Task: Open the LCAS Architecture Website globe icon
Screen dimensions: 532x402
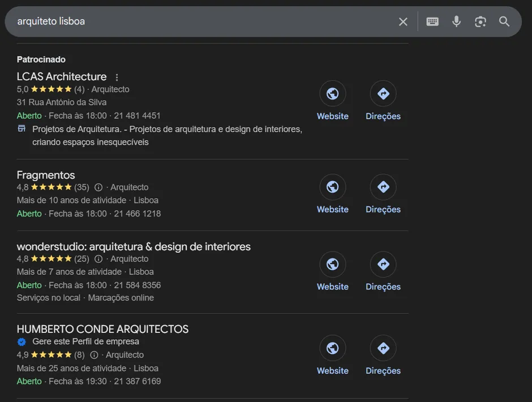Action: [333, 93]
